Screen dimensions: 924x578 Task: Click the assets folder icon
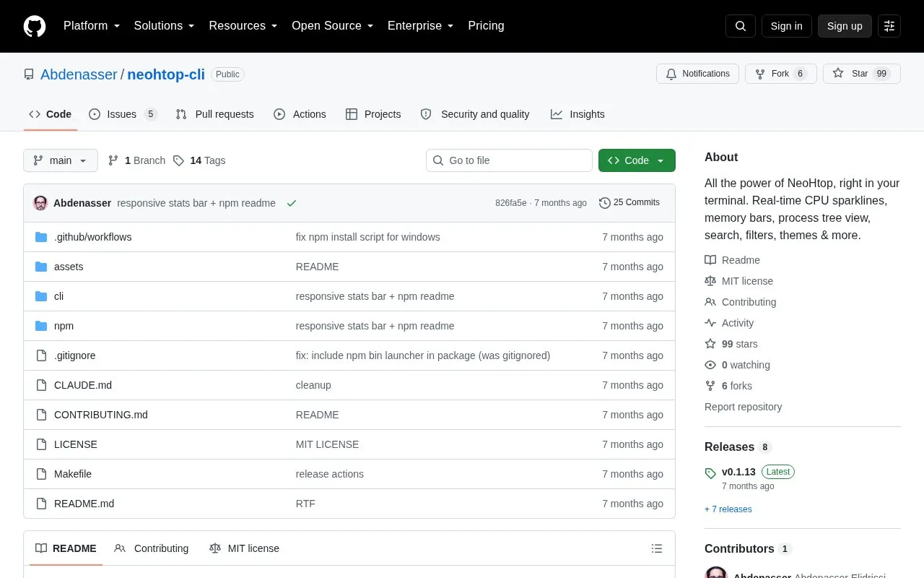[x=41, y=267]
